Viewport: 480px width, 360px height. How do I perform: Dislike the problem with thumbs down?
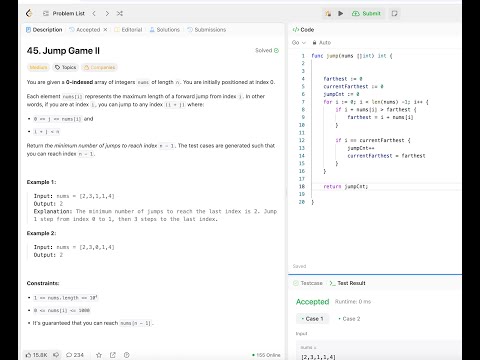(x=56, y=355)
